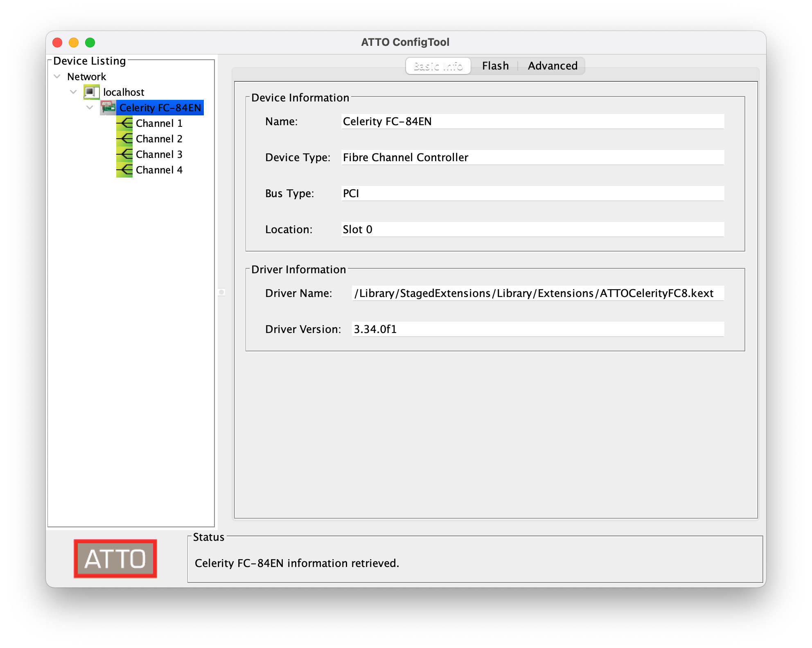Click the green window zoom button
Image resolution: width=812 pixels, height=648 pixels.
click(x=90, y=43)
